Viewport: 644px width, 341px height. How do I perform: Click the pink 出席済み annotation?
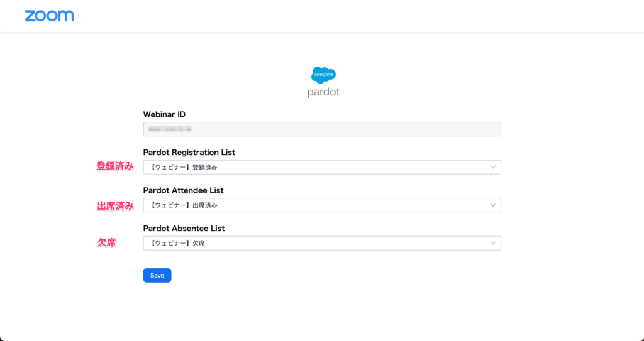click(x=114, y=205)
